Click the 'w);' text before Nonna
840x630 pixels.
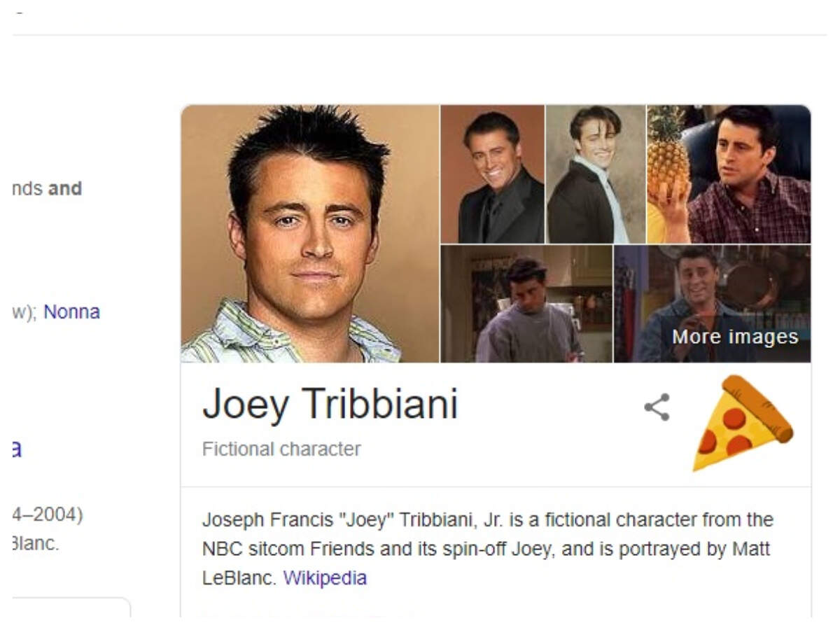25,311
